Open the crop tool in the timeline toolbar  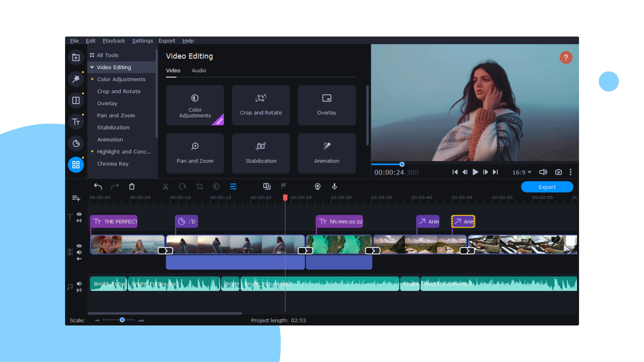200,187
